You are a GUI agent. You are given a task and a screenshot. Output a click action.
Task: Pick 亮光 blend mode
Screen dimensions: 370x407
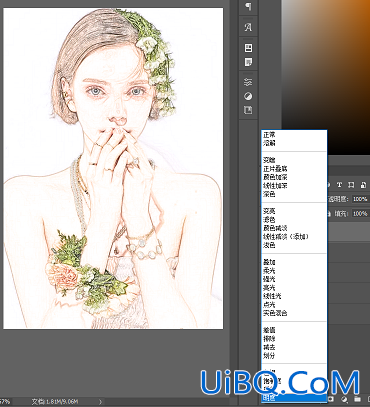tap(269, 288)
